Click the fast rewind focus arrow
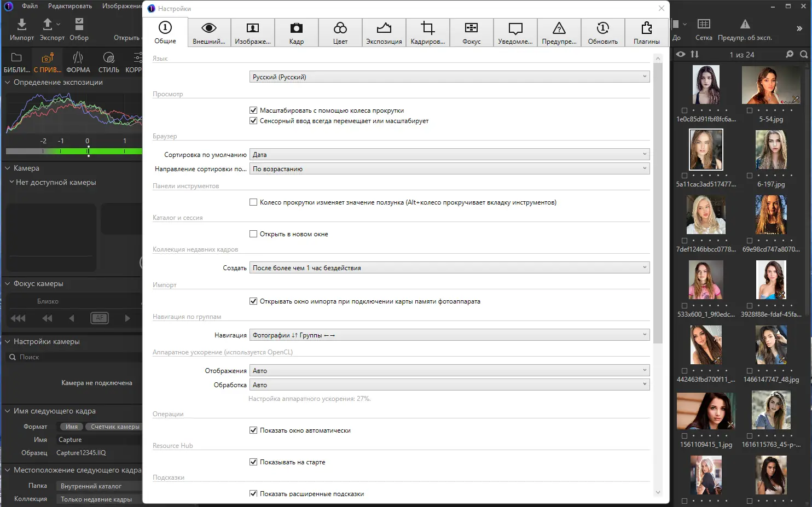The height and width of the screenshot is (507, 812). [18, 318]
